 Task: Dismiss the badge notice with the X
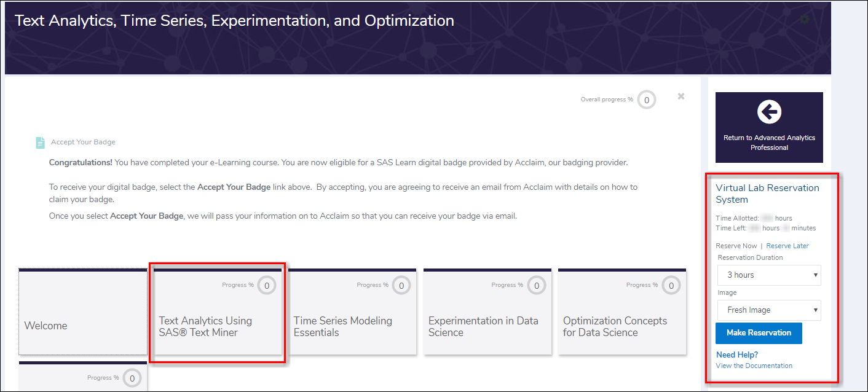tap(681, 96)
